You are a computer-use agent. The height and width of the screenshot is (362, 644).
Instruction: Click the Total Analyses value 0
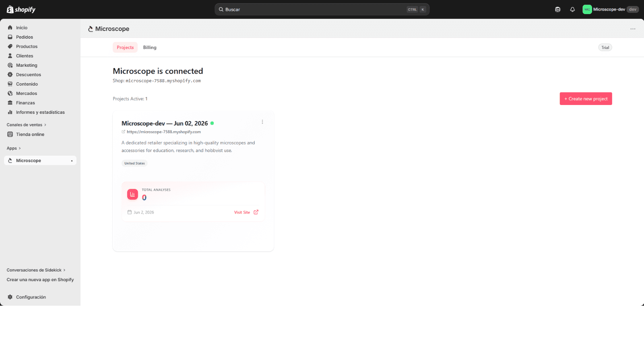(x=144, y=197)
